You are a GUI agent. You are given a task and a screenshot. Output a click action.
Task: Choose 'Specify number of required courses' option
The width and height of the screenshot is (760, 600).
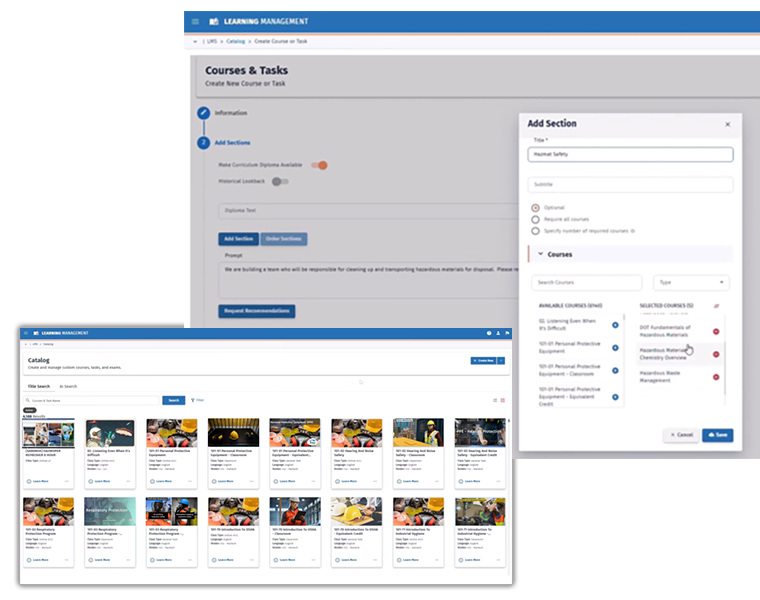coord(536,230)
